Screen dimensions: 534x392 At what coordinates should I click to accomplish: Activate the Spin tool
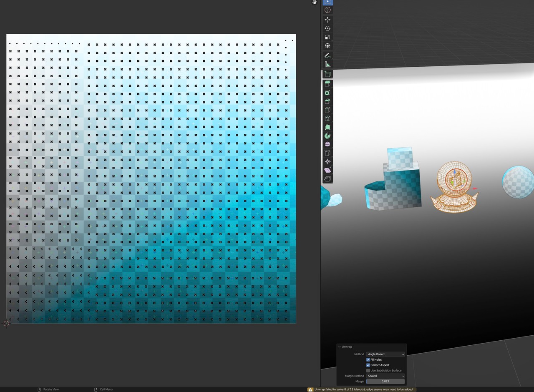point(327,136)
